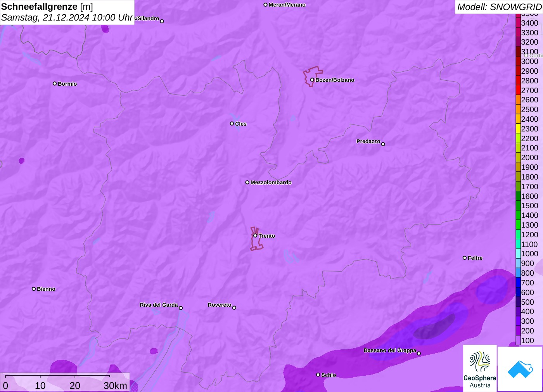543x392 pixels.
Task: Click the Cles location marker
Action: click(232, 124)
